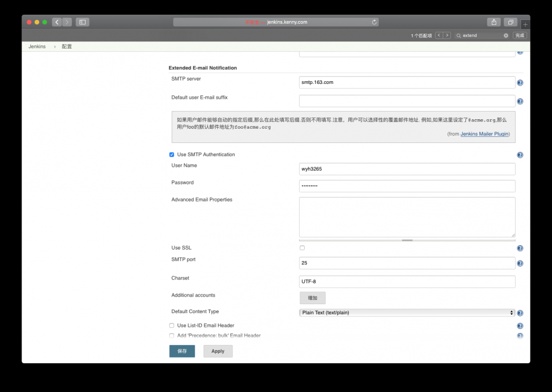Click the Show All Tabs icon
The height and width of the screenshot is (392, 552).
click(509, 22)
